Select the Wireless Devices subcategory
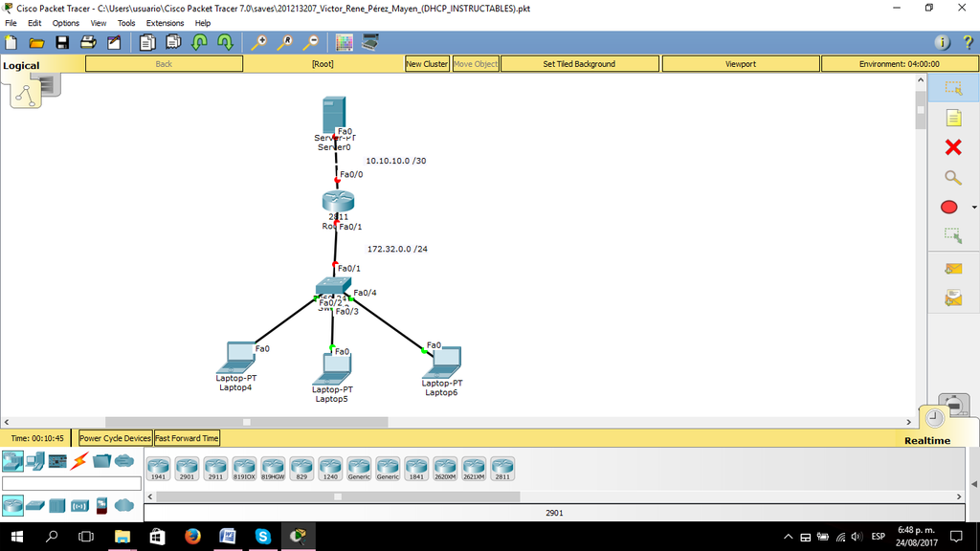980x551 pixels. (79, 505)
